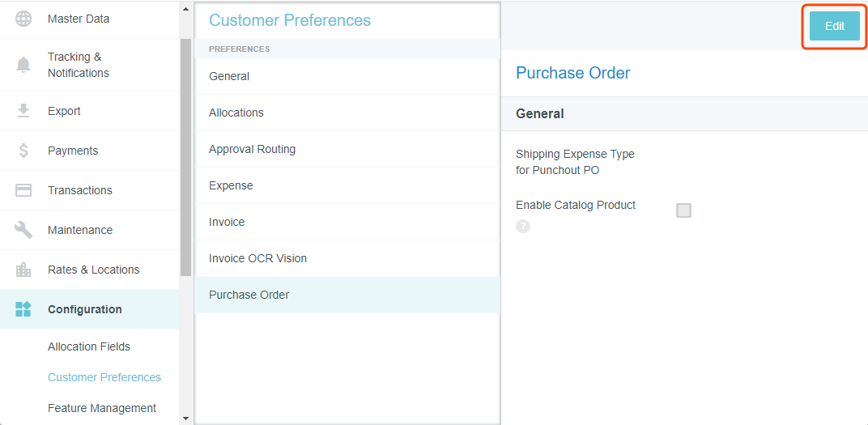
Task: Open the Approval Routing preferences
Action: pos(252,149)
